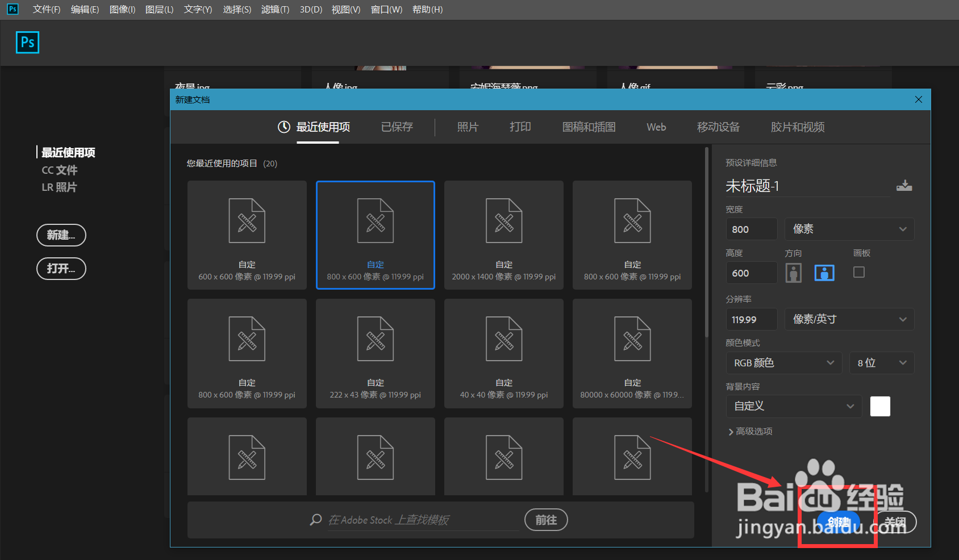
Task: Click the 创建 button
Action: pyautogui.click(x=839, y=522)
